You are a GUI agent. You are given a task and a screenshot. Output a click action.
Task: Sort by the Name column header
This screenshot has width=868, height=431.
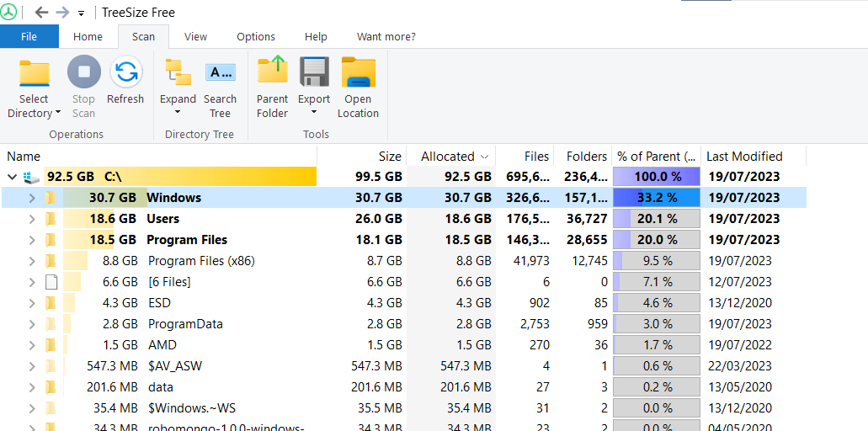pyautogui.click(x=159, y=157)
